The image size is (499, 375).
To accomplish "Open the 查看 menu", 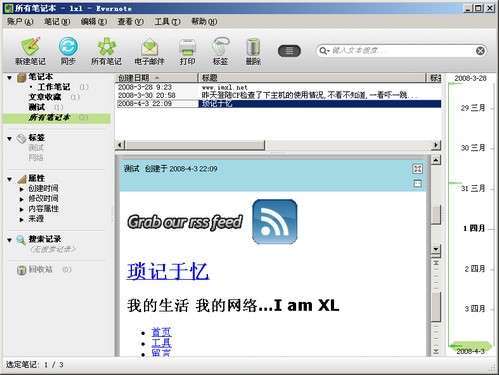I will (x=130, y=22).
